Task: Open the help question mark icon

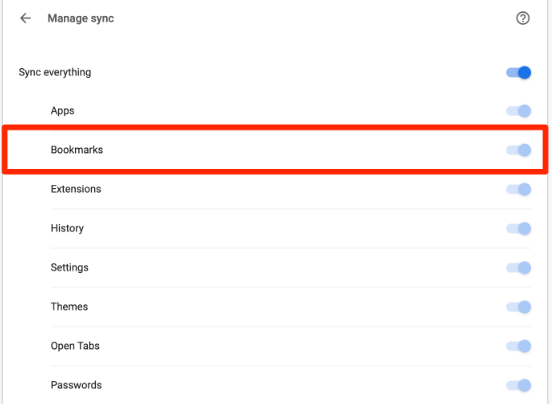Action: coord(523,18)
